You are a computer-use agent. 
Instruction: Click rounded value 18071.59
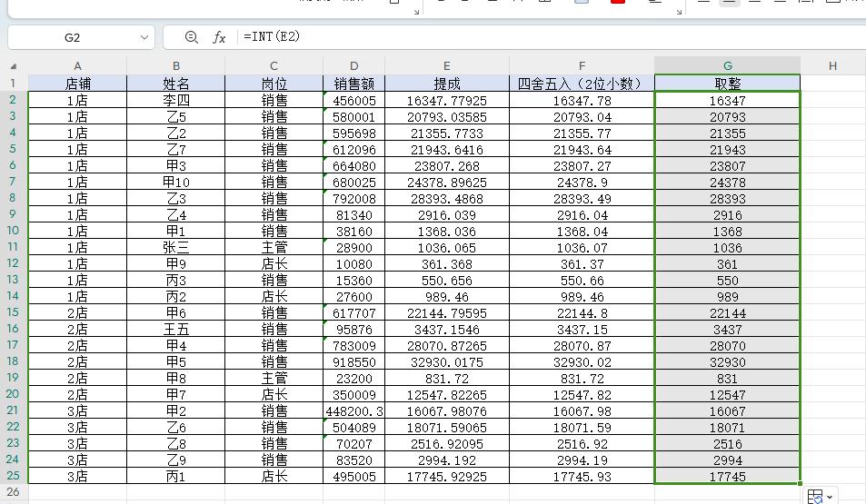click(x=582, y=428)
